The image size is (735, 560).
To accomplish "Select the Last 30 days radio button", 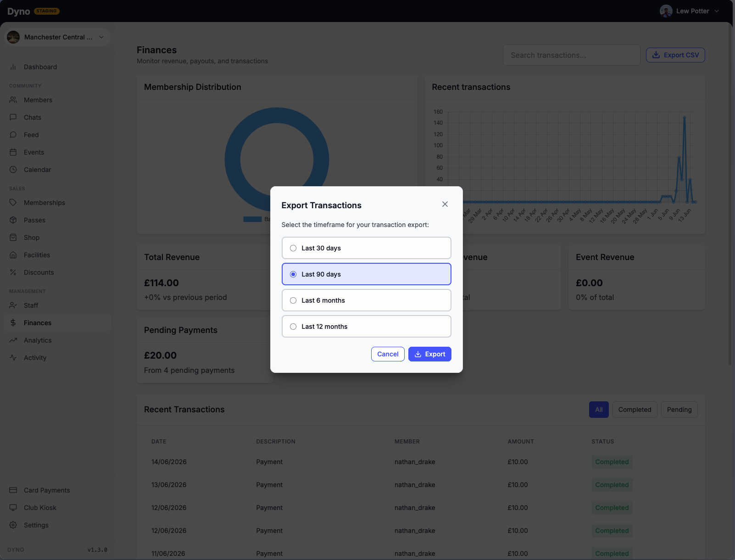I will click(293, 248).
